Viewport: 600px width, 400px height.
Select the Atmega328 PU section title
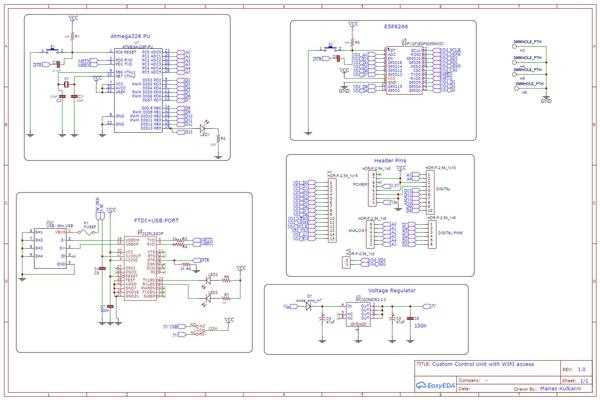coord(130,36)
